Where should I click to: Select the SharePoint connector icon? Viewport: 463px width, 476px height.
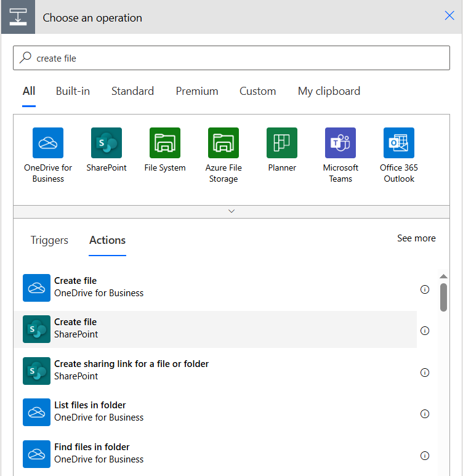pos(107,143)
